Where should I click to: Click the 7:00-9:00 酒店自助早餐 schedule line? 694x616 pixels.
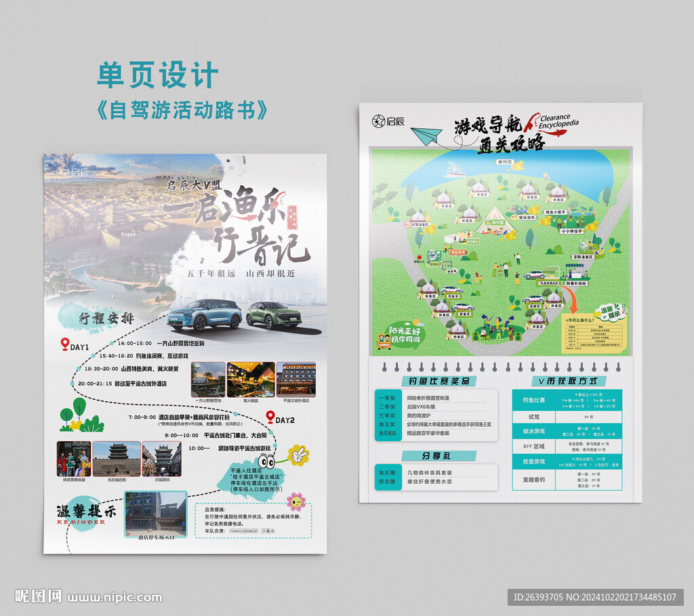[179, 417]
